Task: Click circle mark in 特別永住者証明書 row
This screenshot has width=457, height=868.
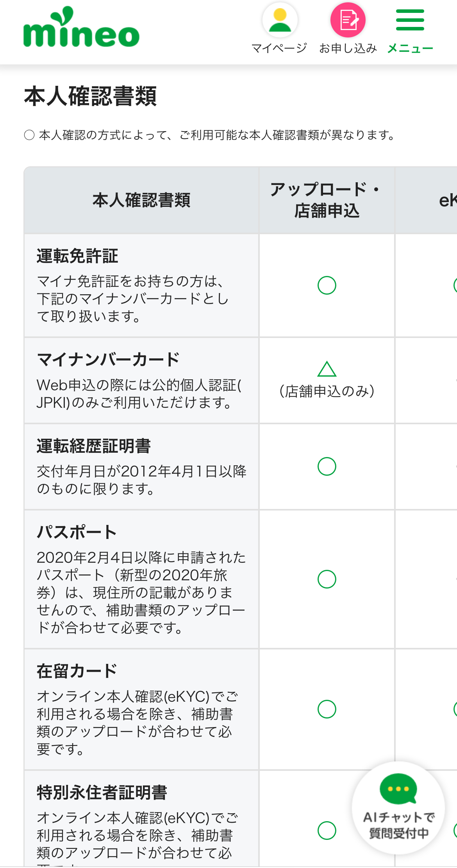Action: point(327,831)
